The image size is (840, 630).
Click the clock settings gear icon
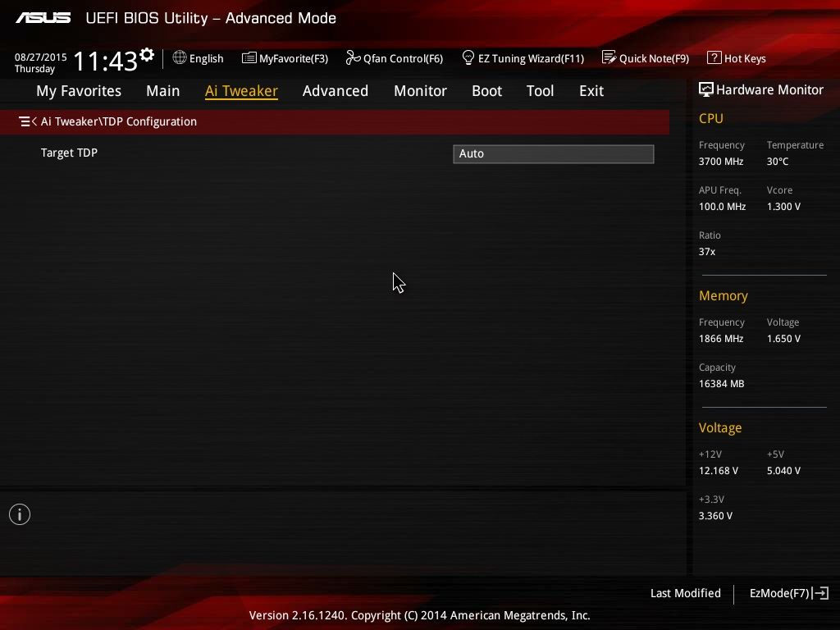click(x=146, y=55)
